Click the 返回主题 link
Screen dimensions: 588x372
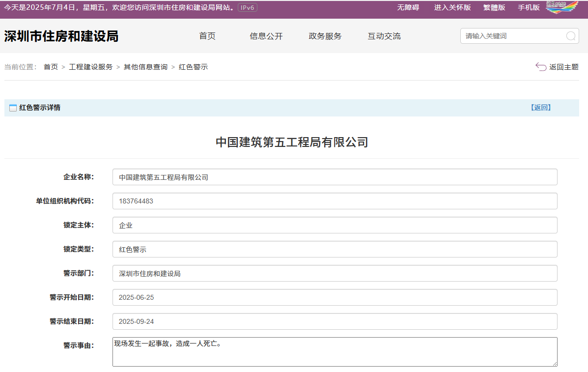coord(563,67)
